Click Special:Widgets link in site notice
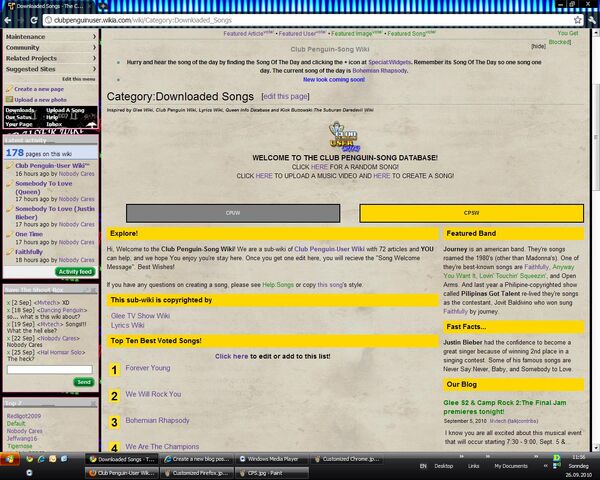The image size is (600, 480). (x=389, y=62)
